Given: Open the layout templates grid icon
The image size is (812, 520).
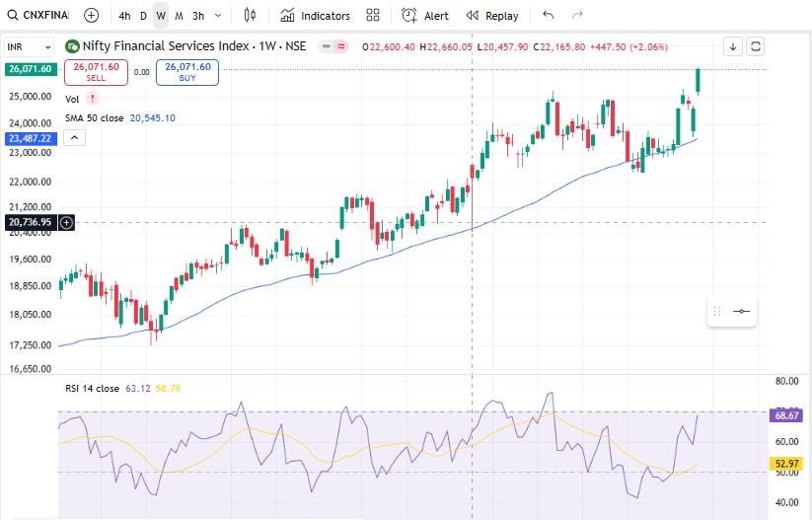Looking at the screenshot, I should 373,15.
